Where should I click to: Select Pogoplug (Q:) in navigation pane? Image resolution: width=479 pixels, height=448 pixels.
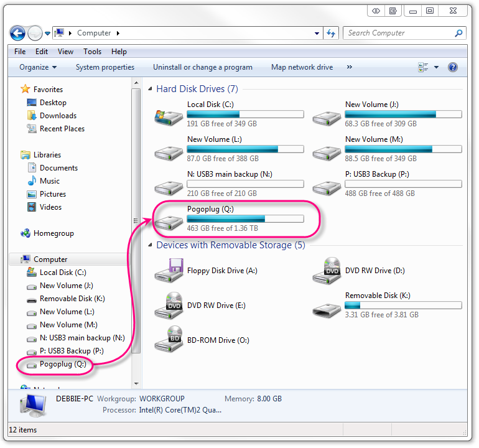(62, 364)
